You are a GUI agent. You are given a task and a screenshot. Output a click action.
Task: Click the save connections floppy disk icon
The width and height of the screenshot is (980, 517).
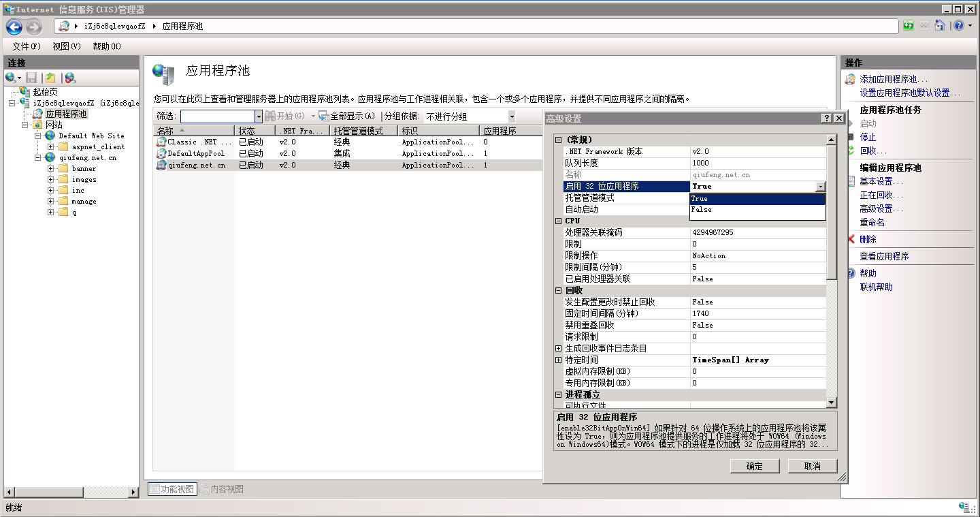31,78
